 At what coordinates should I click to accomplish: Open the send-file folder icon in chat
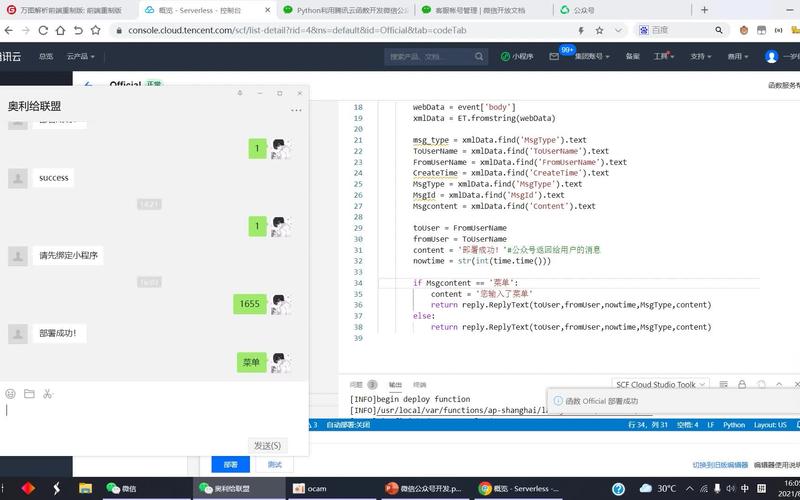(x=29, y=393)
